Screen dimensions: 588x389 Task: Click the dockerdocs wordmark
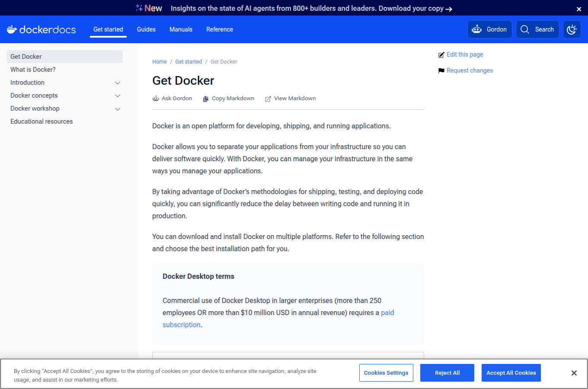click(x=48, y=29)
